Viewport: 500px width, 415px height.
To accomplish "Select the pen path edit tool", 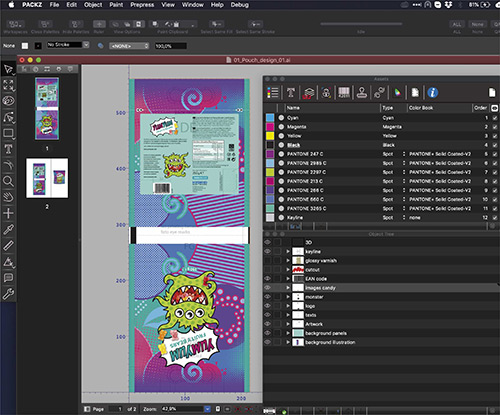I will tap(8, 117).
